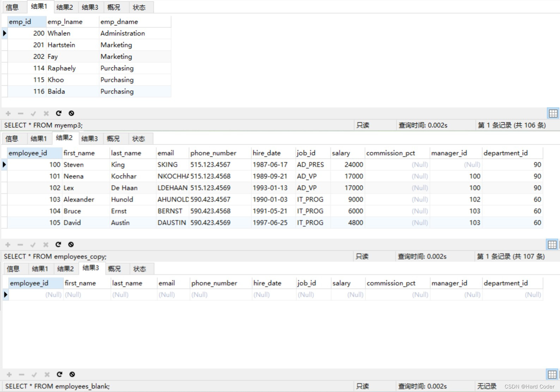Refresh the employees_blank result set
The image size is (560, 392).
(60, 374)
